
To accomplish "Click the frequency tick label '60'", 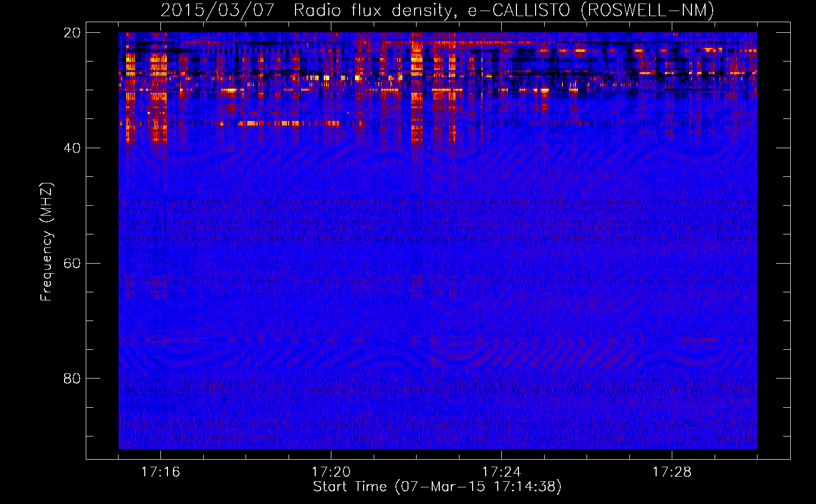I will point(72,264).
